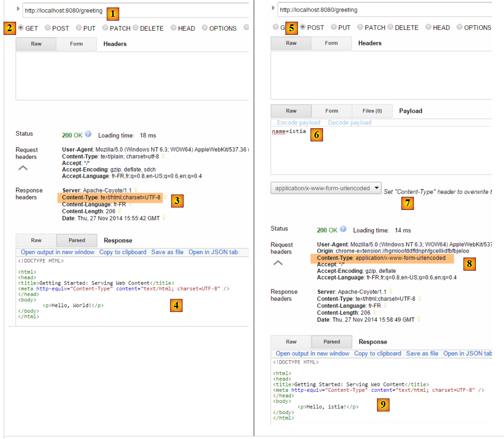Viewport: 504px width, 439px height.
Task: Select the PUT radio in left panel
Action: [79, 28]
